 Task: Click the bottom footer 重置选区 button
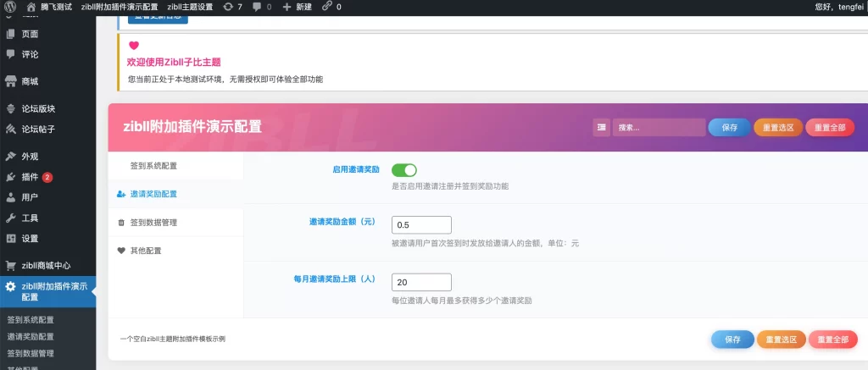pyautogui.click(x=781, y=340)
